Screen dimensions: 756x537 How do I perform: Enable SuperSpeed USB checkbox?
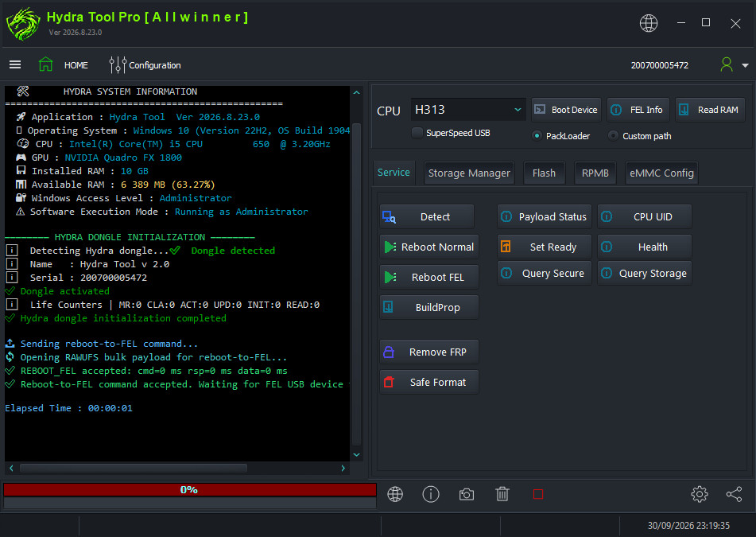pos(417,133)
